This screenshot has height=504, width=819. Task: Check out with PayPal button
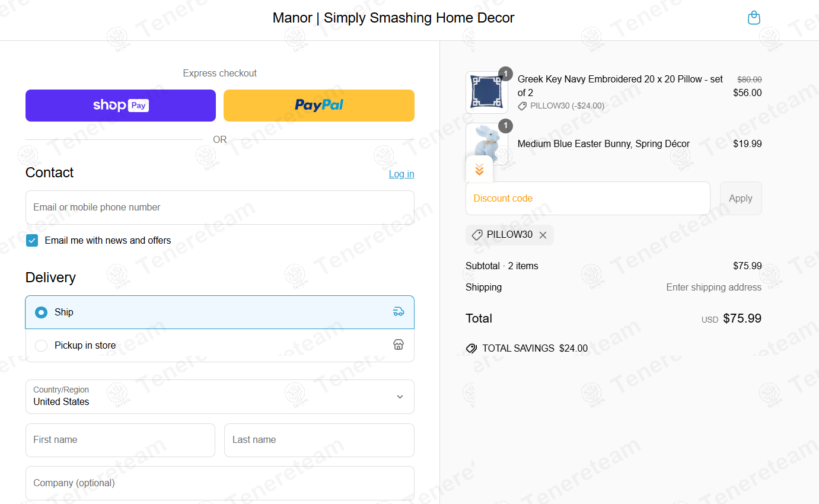pos(319,106)
